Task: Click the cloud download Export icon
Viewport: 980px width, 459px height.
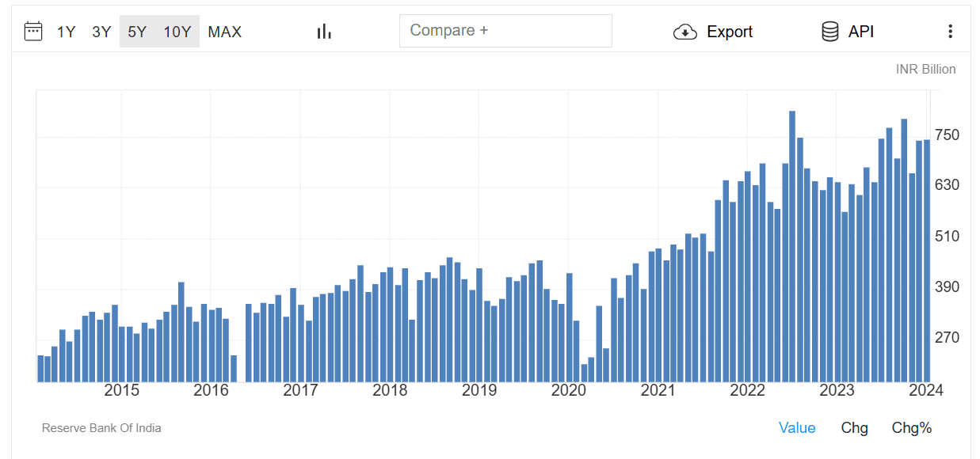Action: (x=685, y=32)
